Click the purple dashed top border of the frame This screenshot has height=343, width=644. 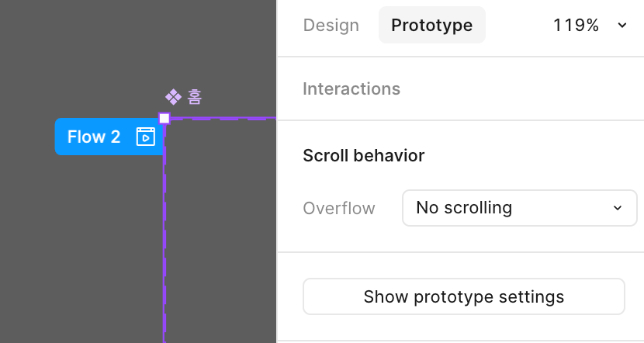pyautogui.click(x=223, y=119)
